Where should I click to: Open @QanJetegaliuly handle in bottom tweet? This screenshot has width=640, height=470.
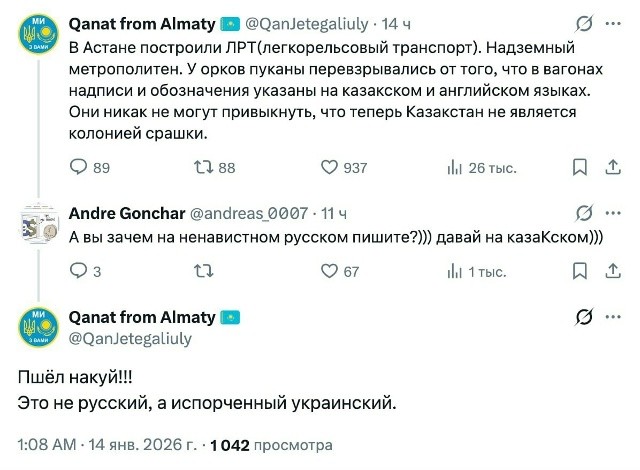click(130, 338)
